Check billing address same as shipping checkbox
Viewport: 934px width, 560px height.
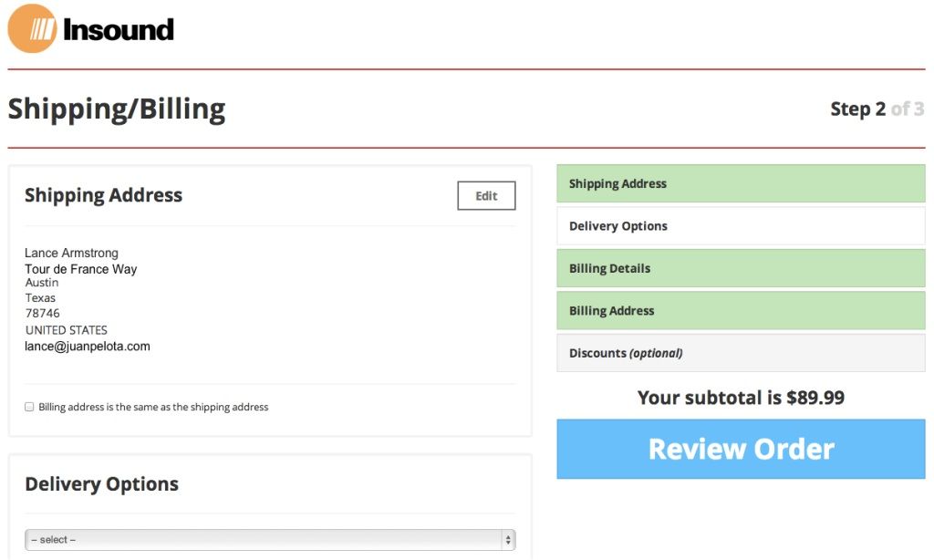[x=29, y=407]
